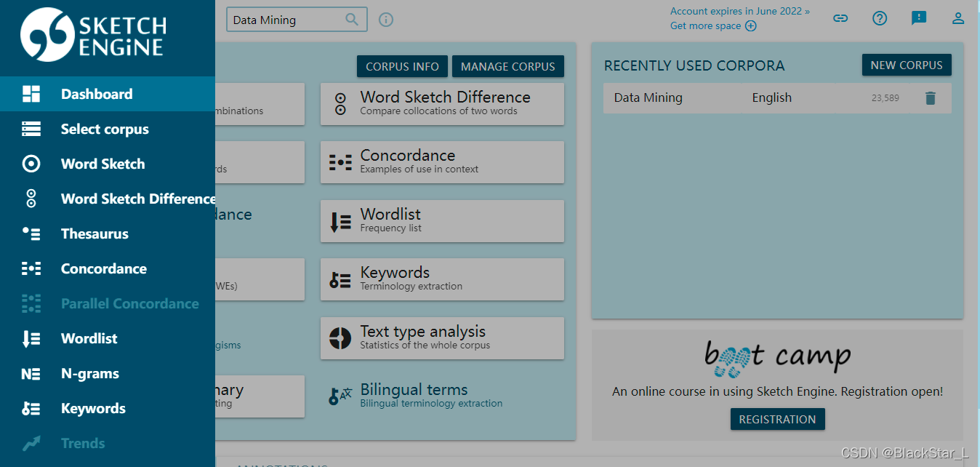Open the user account icon

click(x=958, y=18)
